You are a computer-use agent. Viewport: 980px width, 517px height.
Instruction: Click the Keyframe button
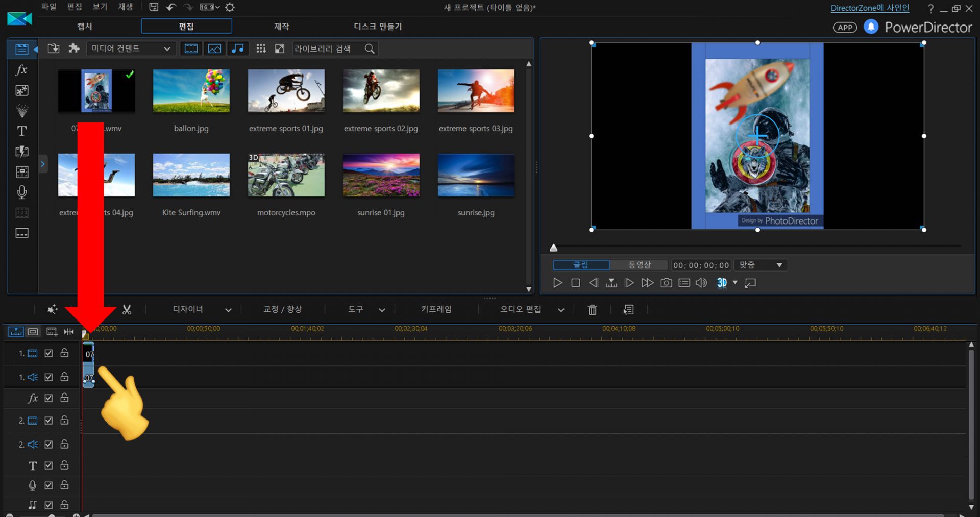point(436,309)
